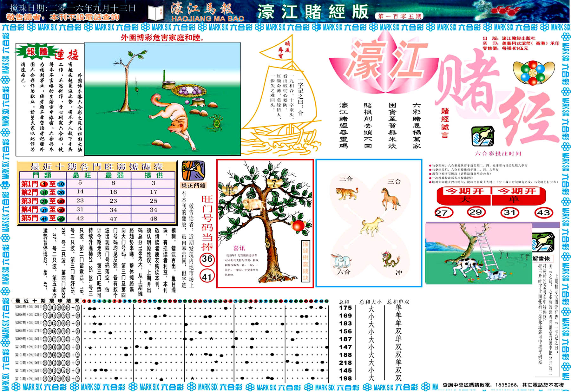Click the 第1門 row label
Image resolution: width=571 pixels, height=392 pixels.
pyautogui.click(x=43, y=184)
